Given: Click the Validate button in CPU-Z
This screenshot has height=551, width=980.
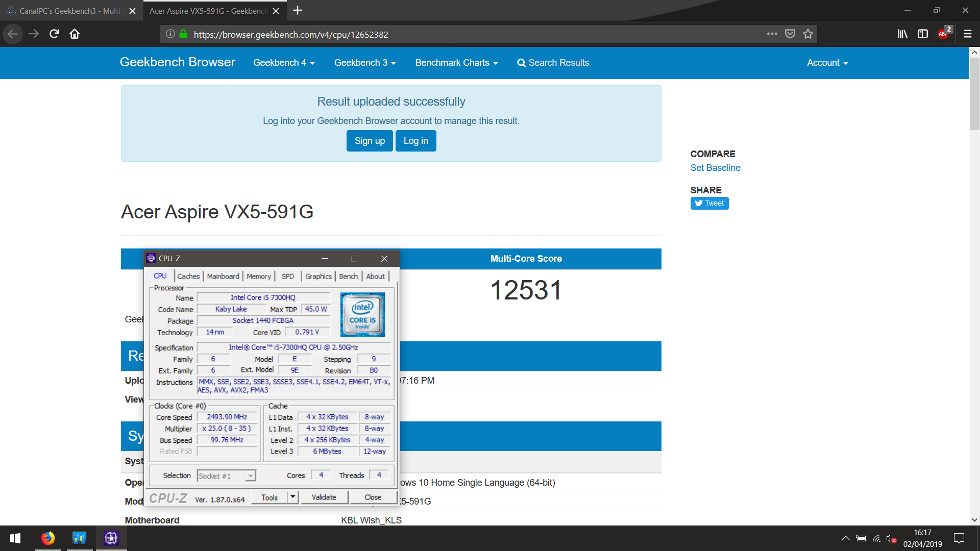Looking at the screenshot, I should pos(324,497).
